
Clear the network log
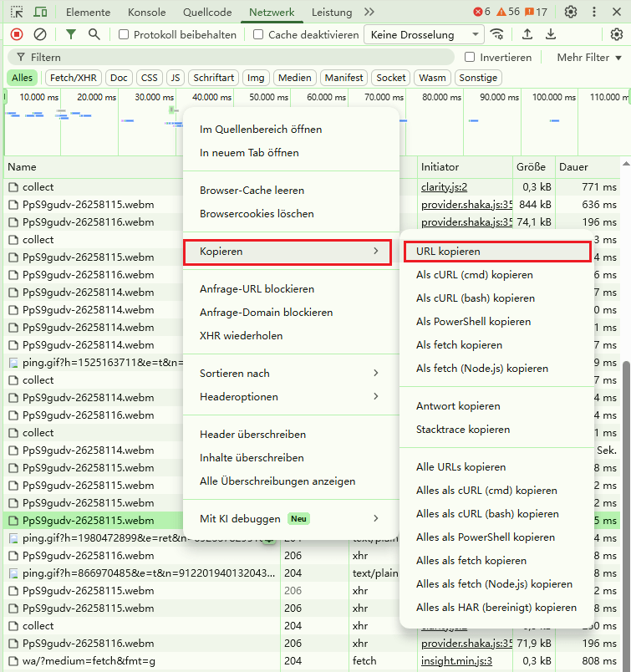coord(40,34)
